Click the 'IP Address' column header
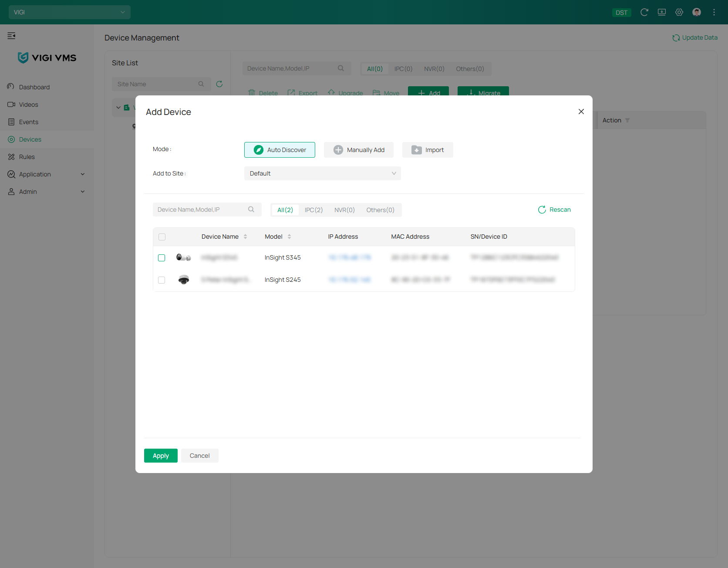This screenshot has width=728, height=568. (343, 237)
